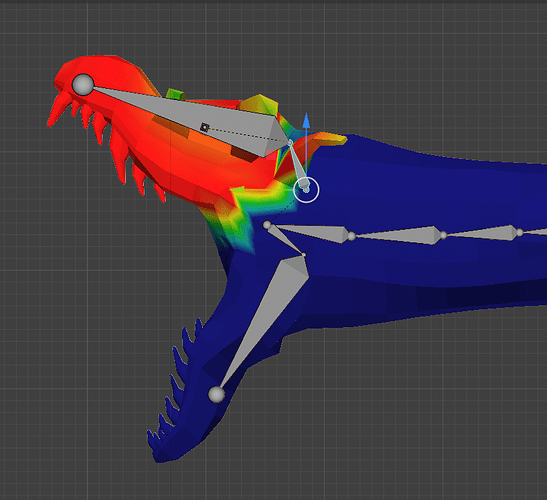Select the highlighted light-blue small bone
Viewport: 547px width, 500px height.
point(299,165)
